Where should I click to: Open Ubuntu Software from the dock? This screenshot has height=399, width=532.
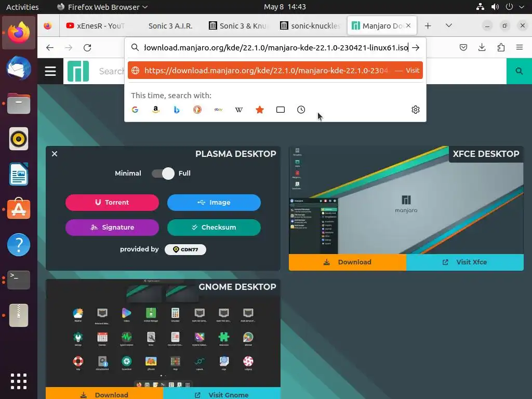coord(19,209)
